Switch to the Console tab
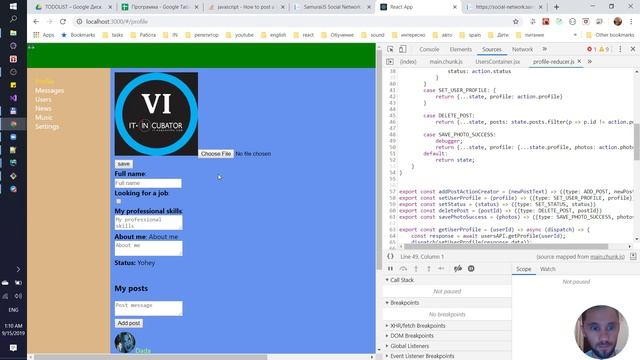 pos(429,49)
